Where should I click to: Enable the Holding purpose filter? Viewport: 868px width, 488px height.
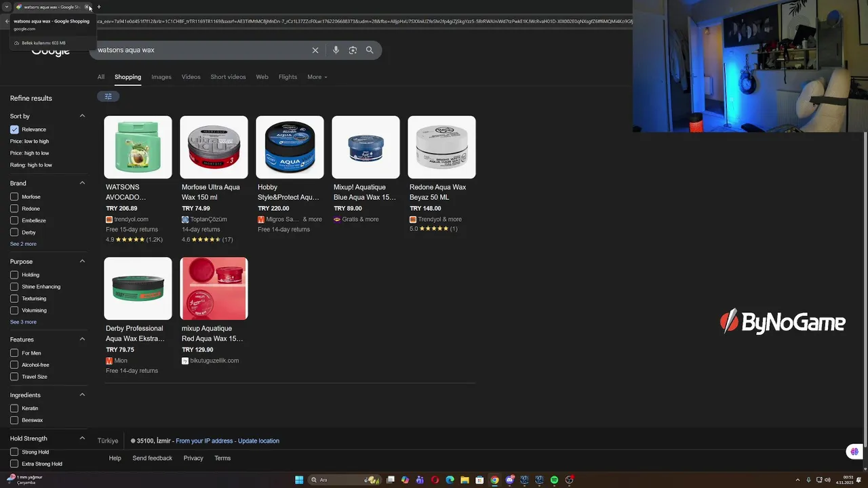(x=14, y=274)
